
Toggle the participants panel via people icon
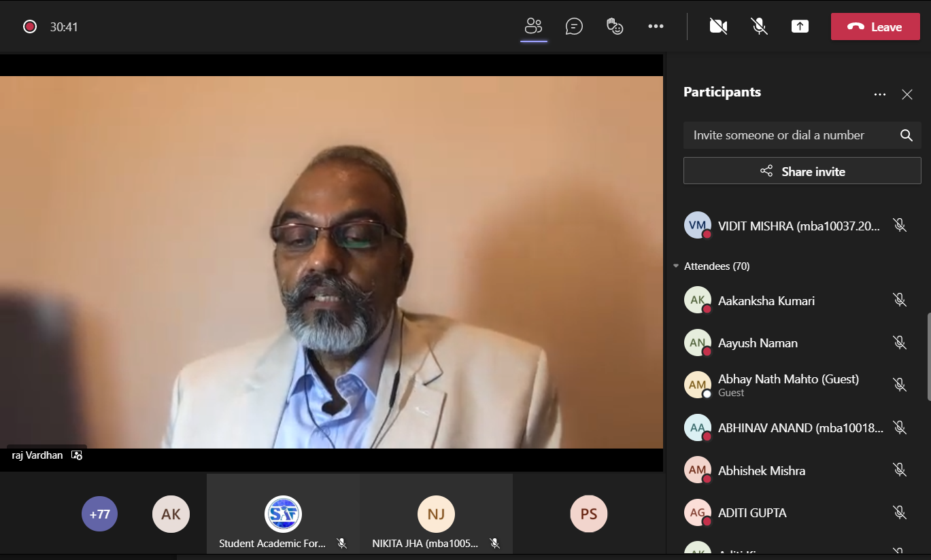(x=533, y=27)
